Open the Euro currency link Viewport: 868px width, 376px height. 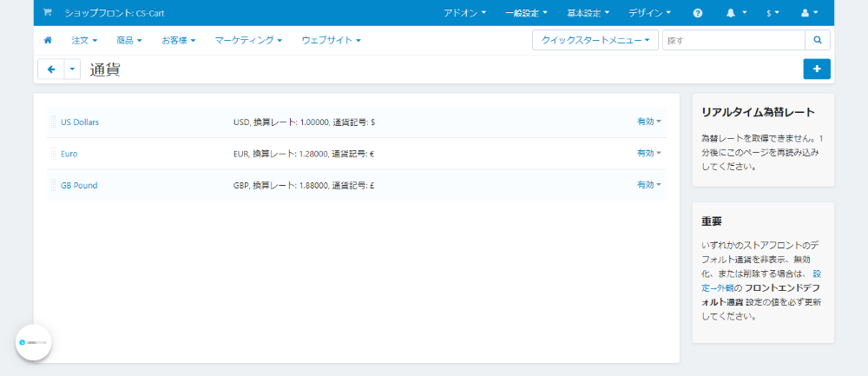[69, 154]
